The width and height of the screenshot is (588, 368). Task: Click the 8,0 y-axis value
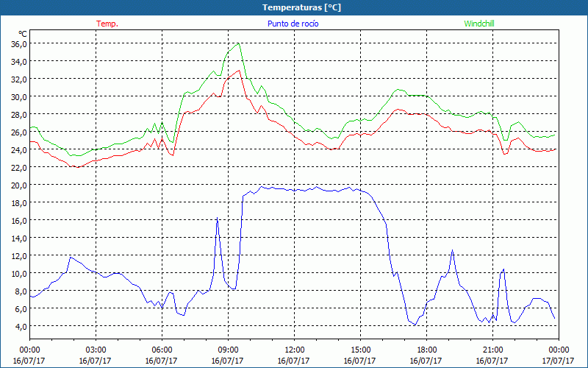point(21,291)
